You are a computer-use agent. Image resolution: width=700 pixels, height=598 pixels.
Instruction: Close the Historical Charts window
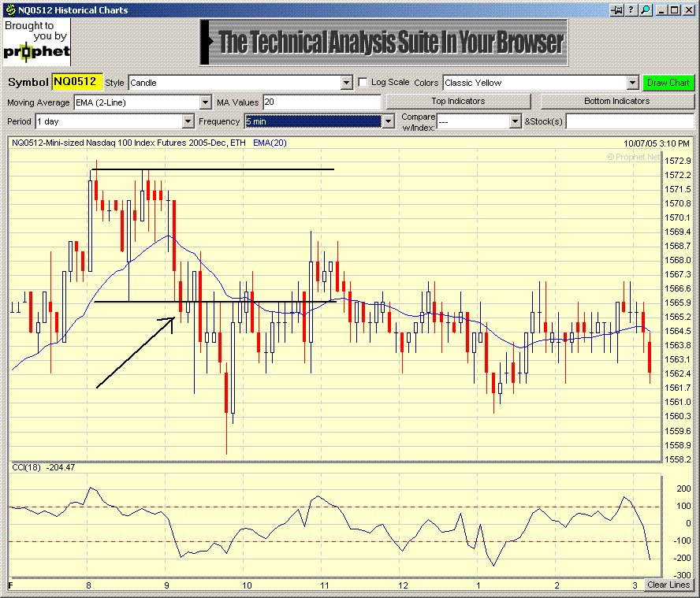pyautogui.click(x=688, y=9)
